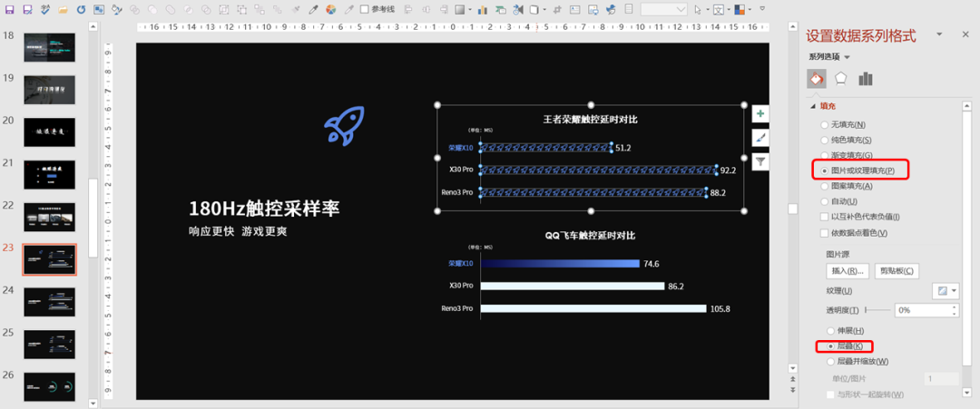Adjust the 透明度(T) transparency slider
This screenshot has width=980, height=409.
pyautogui.click(x=877, y=310)
